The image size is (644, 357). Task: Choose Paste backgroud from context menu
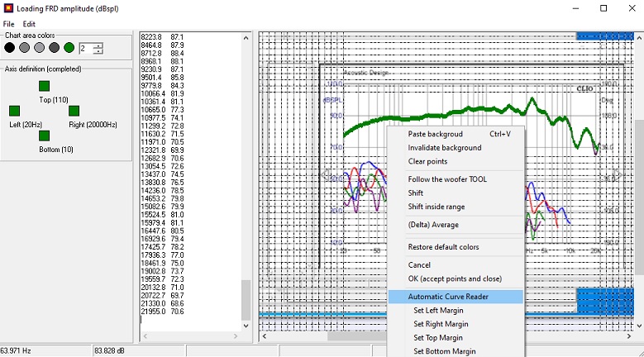click(456, 134)
